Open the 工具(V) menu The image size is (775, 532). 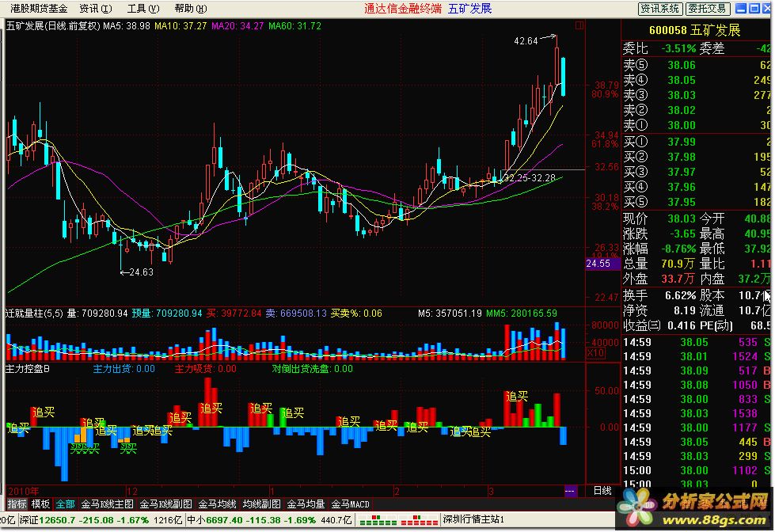(143, 9)
